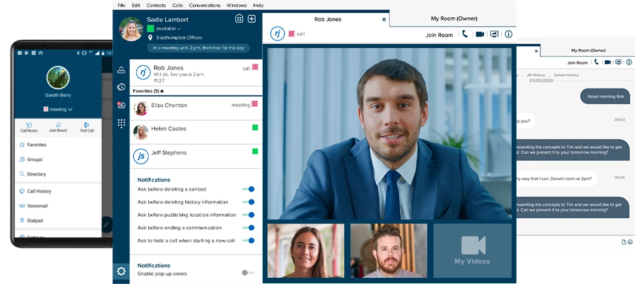Click All History link in chat window

click(x=536, y=75)
